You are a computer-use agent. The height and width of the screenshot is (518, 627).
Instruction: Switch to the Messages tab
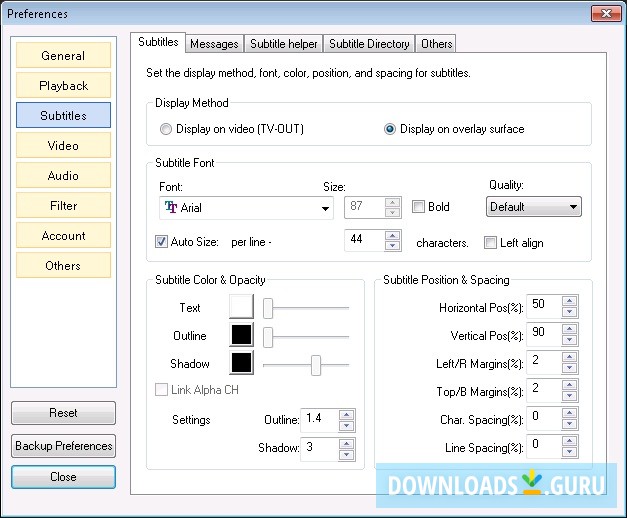(x=214, y=44)
